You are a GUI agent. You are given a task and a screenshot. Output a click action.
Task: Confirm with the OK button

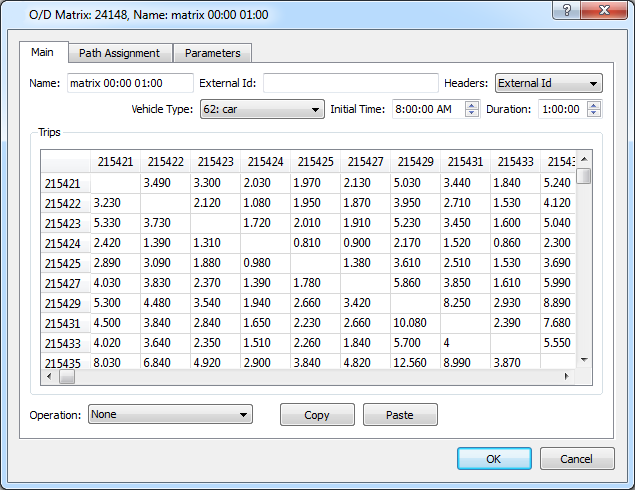click(494, 459)
